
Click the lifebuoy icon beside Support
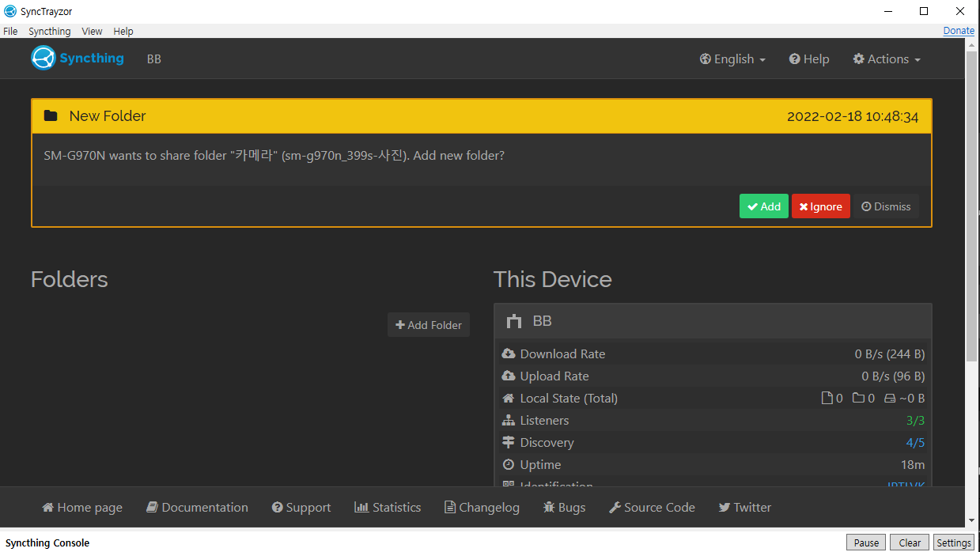pyautogui.click(x=278, y=508)
